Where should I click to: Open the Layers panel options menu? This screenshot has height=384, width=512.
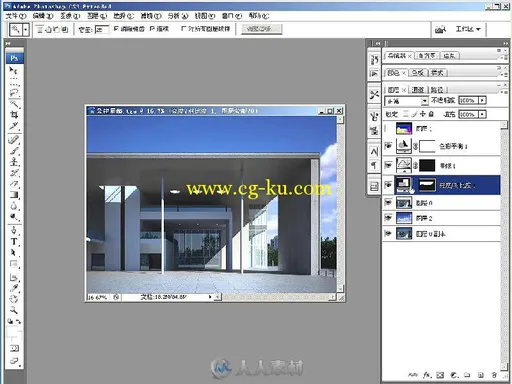point(505,91)
